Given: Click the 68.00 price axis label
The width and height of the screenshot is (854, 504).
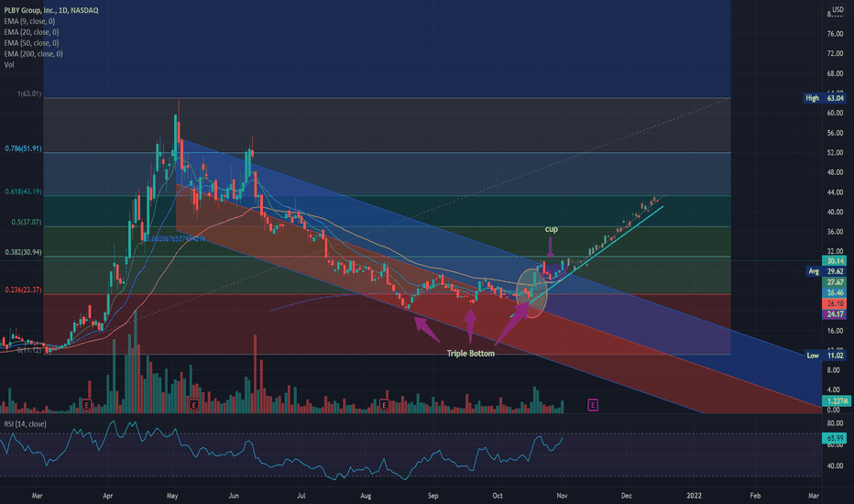Looking at the screenshot, I should [835, 73].
